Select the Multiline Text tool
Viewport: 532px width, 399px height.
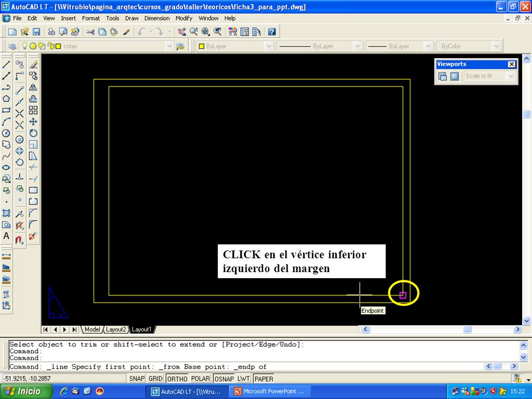tap(6, 236)
